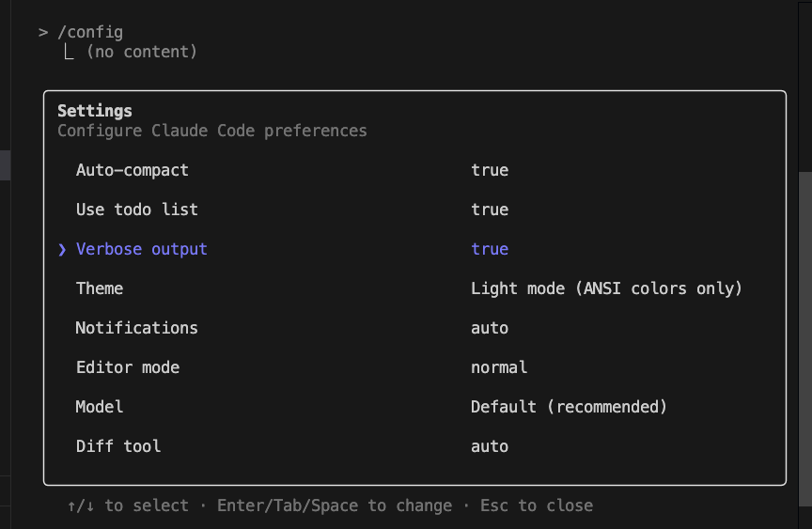The width and height of the screenshot is (812, 529).
Task: Select the Notifications setting label
Action: 137,328
